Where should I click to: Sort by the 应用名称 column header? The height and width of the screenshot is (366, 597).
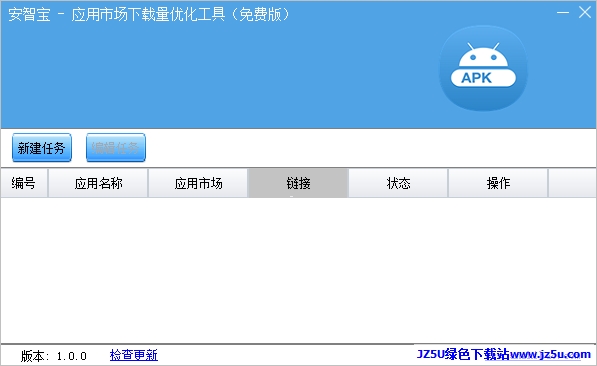(98, 183)
